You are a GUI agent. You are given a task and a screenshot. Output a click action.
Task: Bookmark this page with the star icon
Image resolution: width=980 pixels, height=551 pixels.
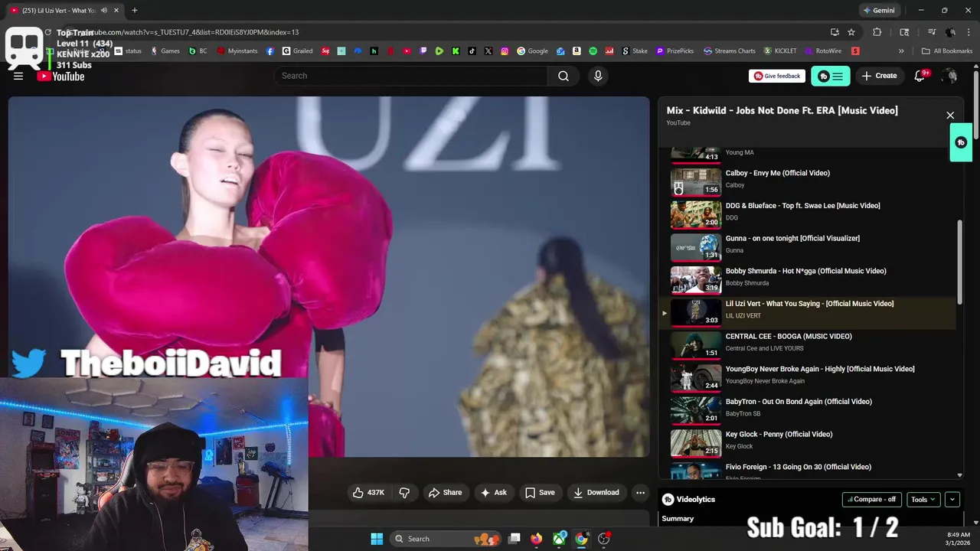[851, 32]
